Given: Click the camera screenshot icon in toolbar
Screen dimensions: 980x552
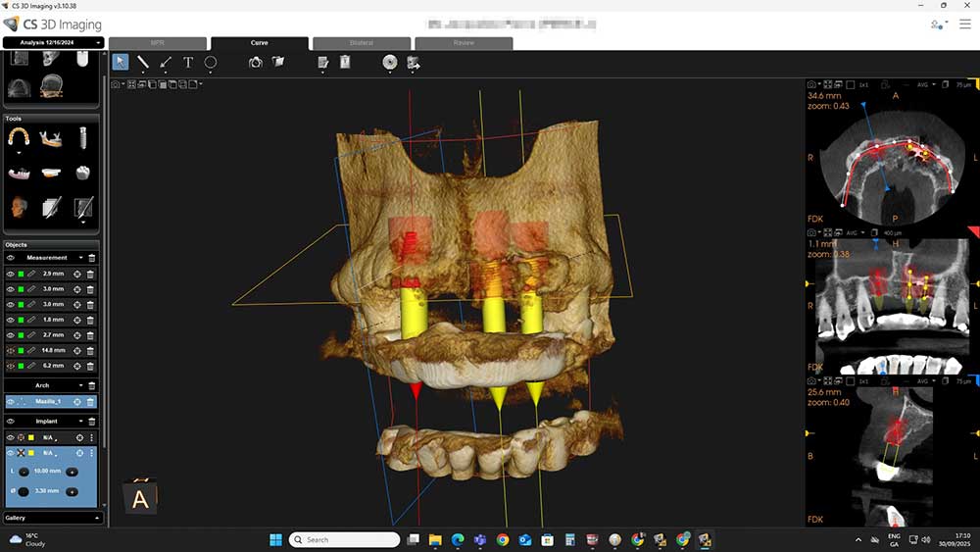Looking at the screenshot, I should [x=256, y=62].
